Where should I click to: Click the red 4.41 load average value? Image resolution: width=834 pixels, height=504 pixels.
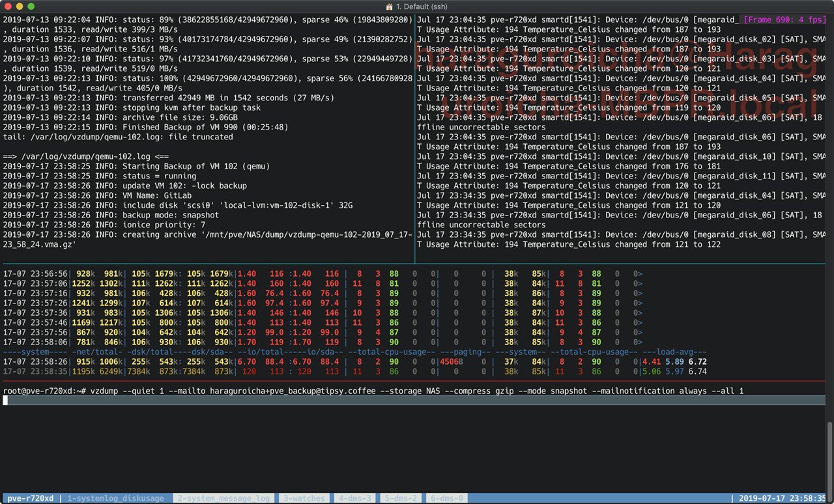(653, 361)
